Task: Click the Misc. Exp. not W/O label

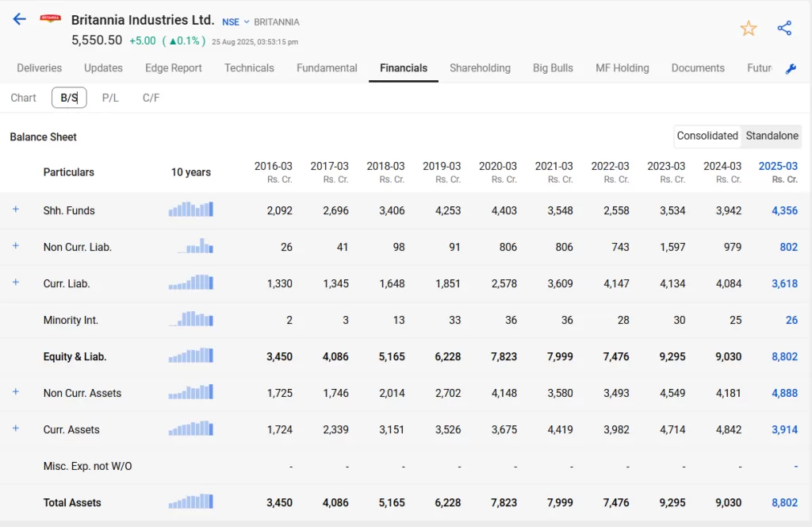Action: tap(87, 466)
